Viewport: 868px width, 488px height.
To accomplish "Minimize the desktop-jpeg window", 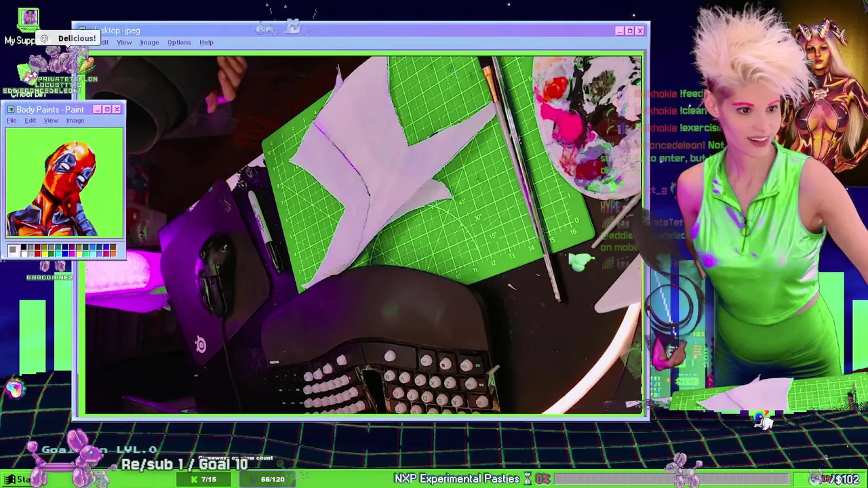I will pyautogui.click(x=619, y=30).
